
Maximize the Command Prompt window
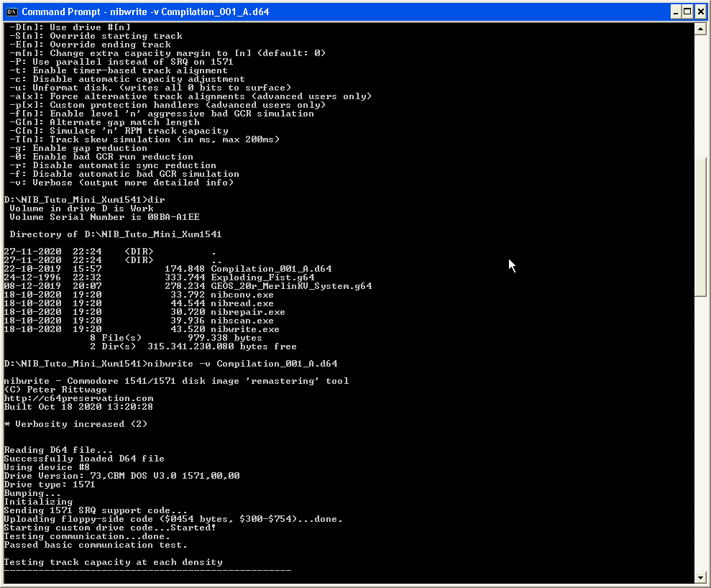687,12
